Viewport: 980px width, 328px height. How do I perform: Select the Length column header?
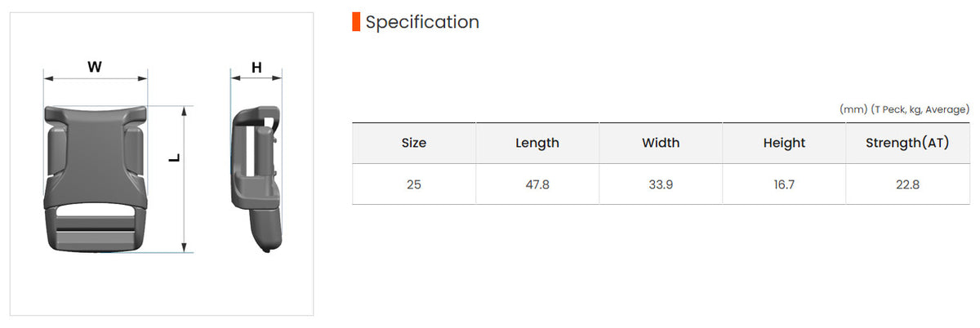[x=537, y=143]
